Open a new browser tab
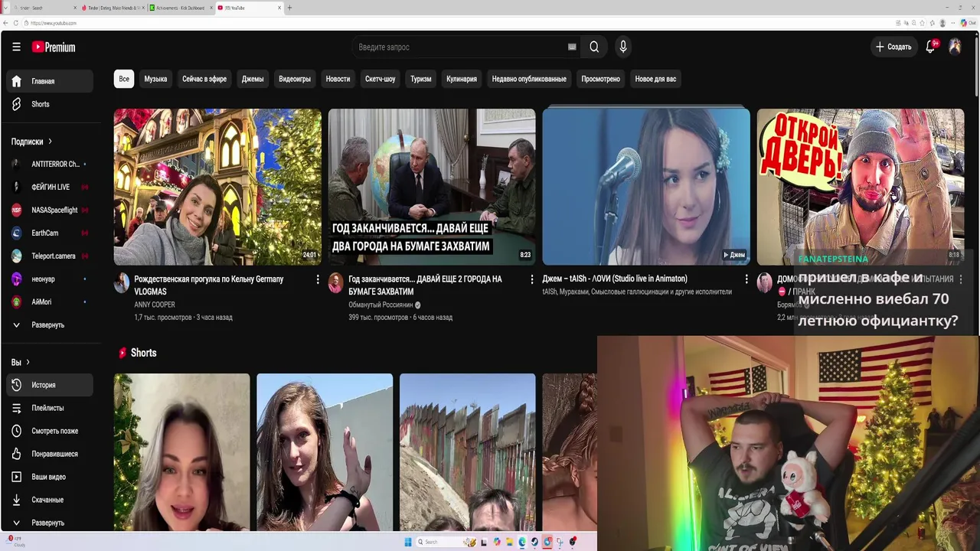980x551 pixels. (x=289, y=8)
